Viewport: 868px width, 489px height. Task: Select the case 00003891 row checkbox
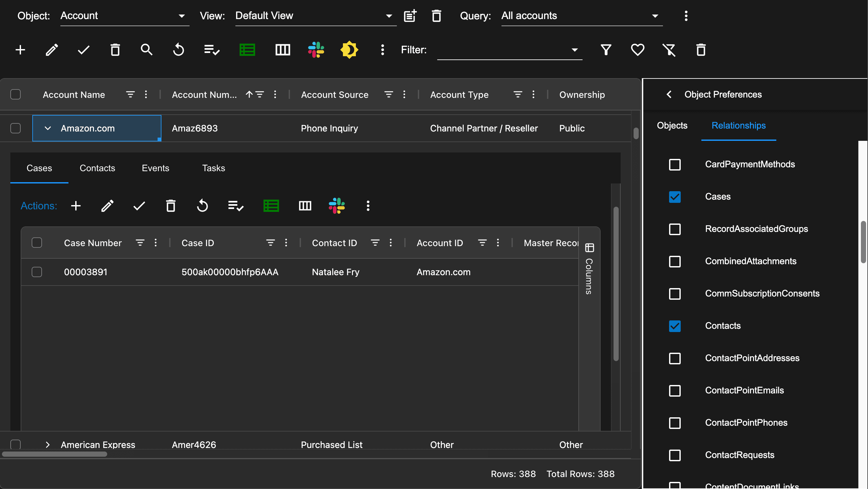pos(37,272)
